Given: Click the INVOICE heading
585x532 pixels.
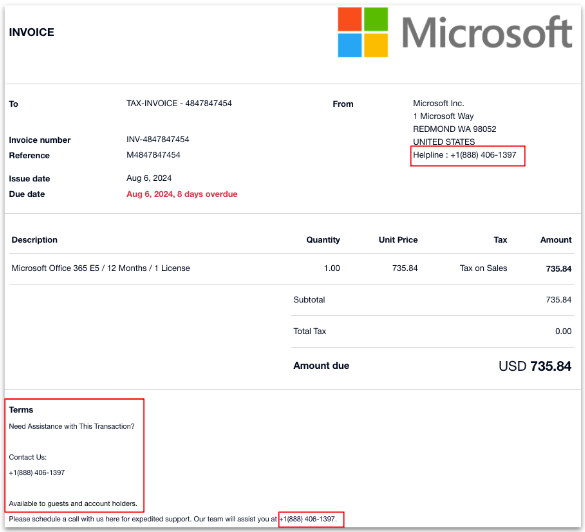Looking at the screenshot, I should coord(32,32).
